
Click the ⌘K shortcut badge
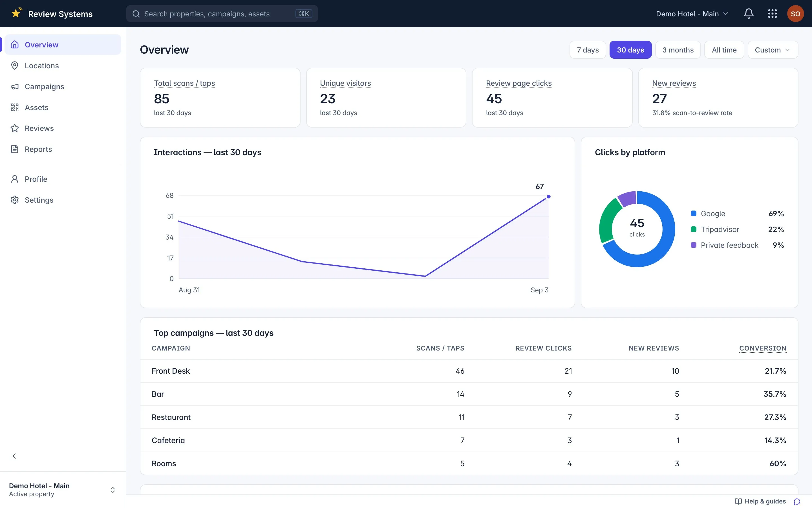304,14
